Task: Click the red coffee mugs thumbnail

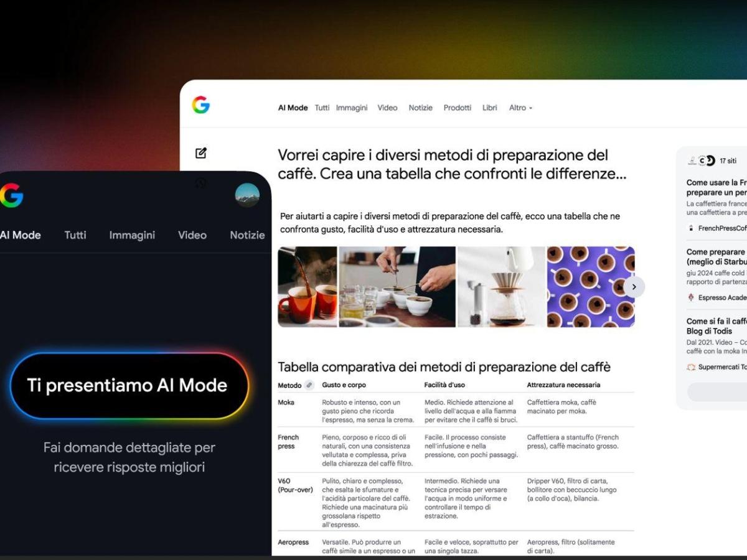Action: [x=308, y=287]
